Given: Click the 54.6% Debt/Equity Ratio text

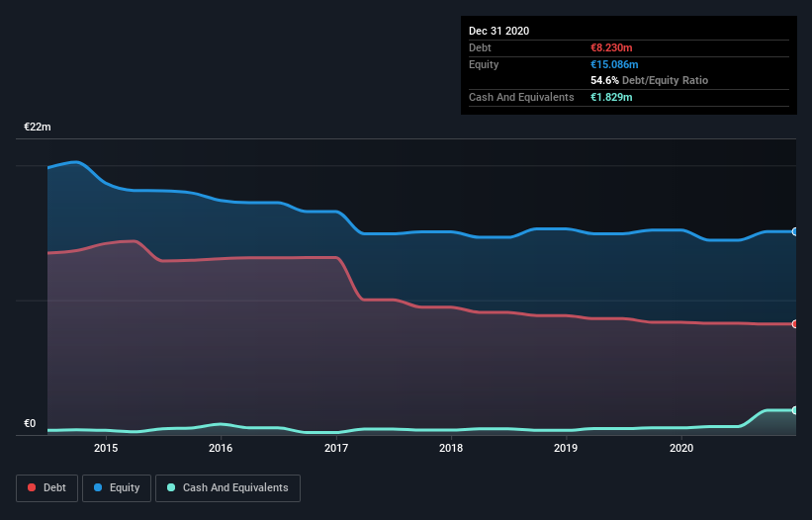Looking at the screenshot, I should (650, 80).
